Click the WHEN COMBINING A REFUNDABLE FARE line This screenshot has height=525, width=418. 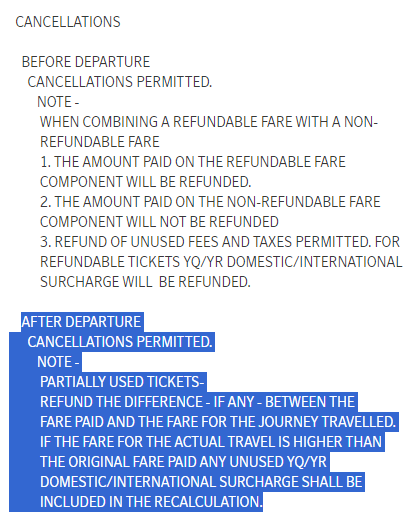(209, 122)
